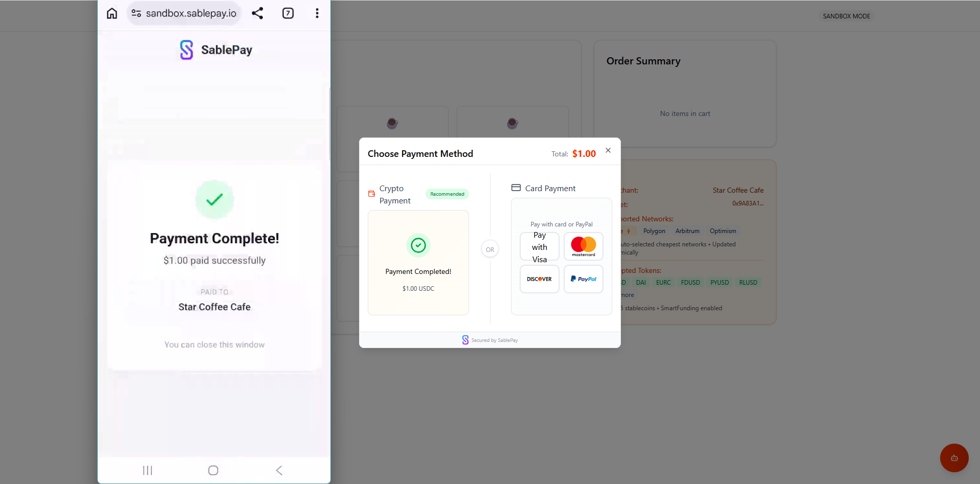Viewport: 980px width, 484px height.
Task: Click 'Star Coffee Cafe' under PAID TO
Action: (x=214, y=307)
